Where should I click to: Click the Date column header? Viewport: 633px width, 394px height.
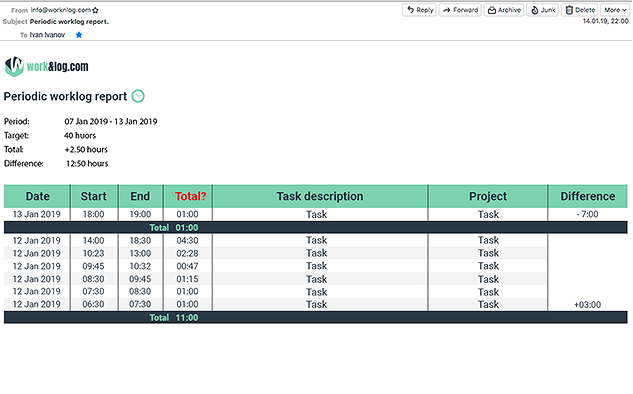pos(37,196)
